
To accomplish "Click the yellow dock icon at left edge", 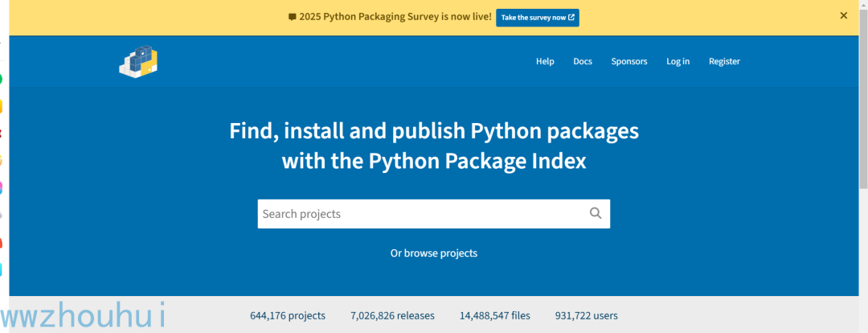I will tap(1, 106).
